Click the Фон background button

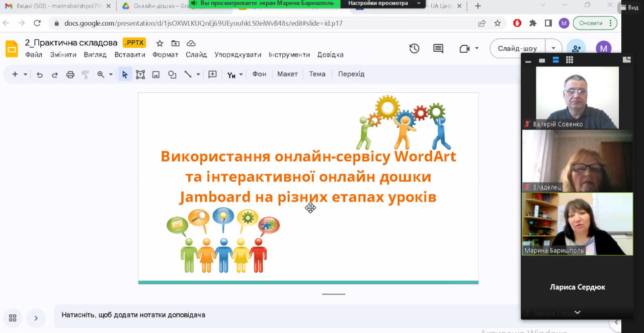(259, 74)
